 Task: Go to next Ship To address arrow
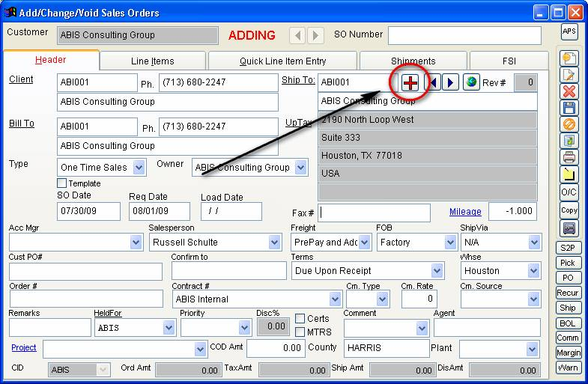(450, 82)
